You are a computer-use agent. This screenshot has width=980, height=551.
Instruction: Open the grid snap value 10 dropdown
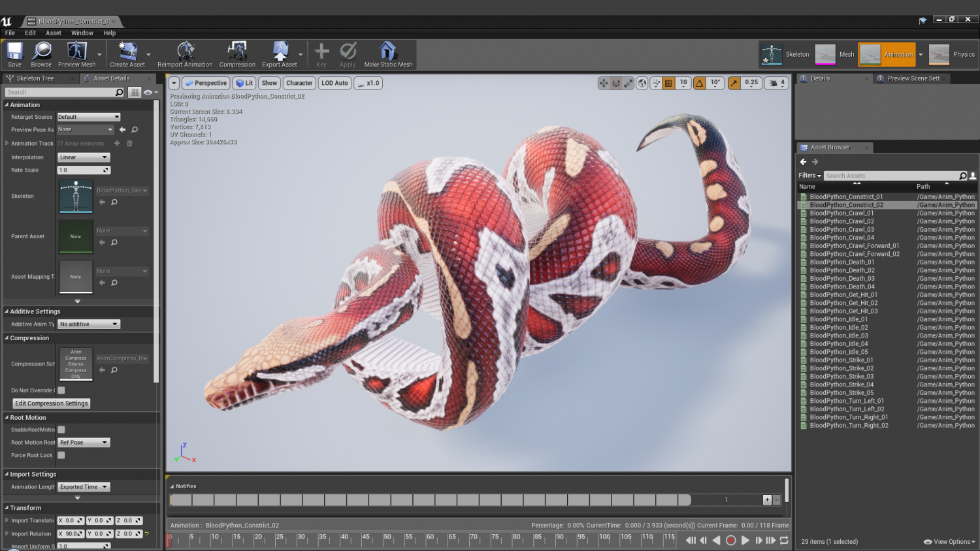coord(683,83)
